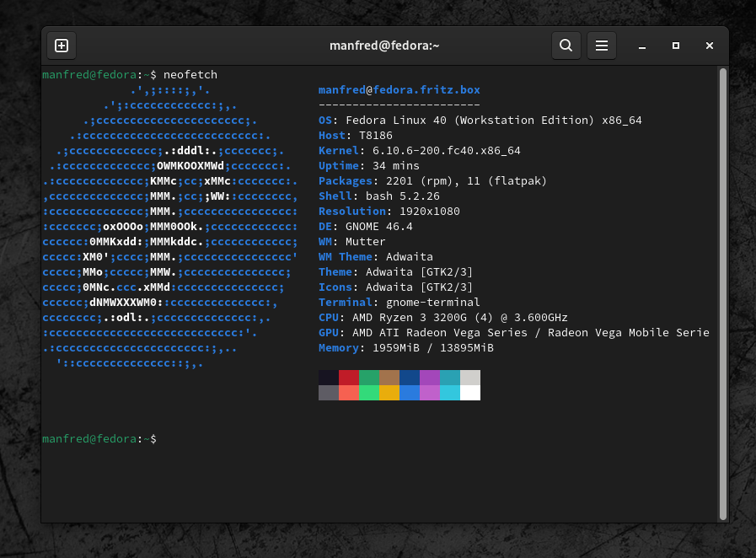
Task: Click the manfred@fedora.fritz.box header text
Action: [399, 90]
